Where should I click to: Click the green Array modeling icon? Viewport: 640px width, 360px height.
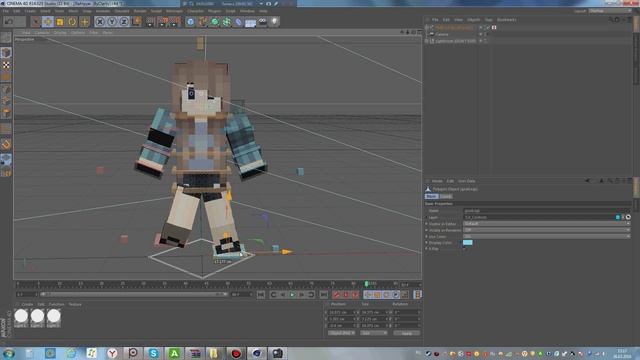(227, 22)
